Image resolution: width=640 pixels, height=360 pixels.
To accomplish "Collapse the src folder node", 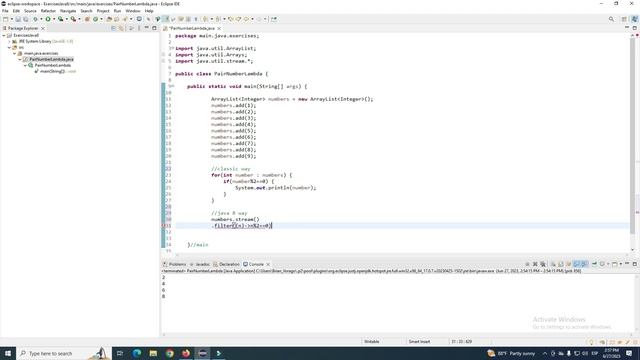I will click(9, 47).
